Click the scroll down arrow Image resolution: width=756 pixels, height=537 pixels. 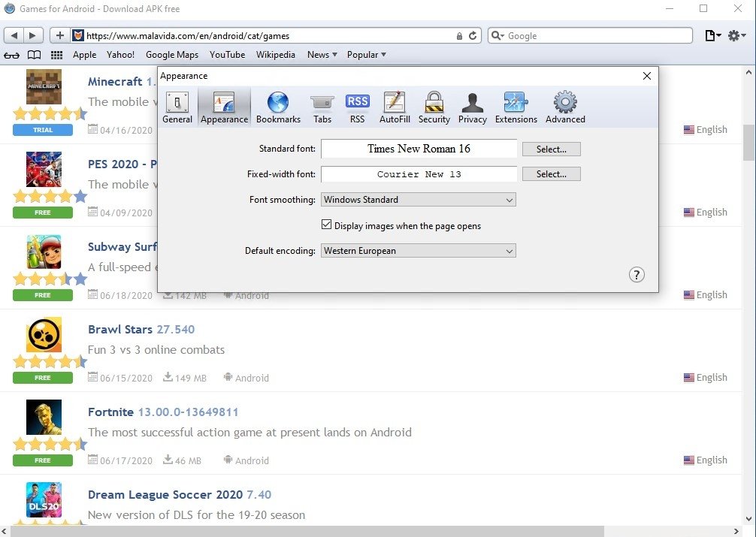(748, 519)
